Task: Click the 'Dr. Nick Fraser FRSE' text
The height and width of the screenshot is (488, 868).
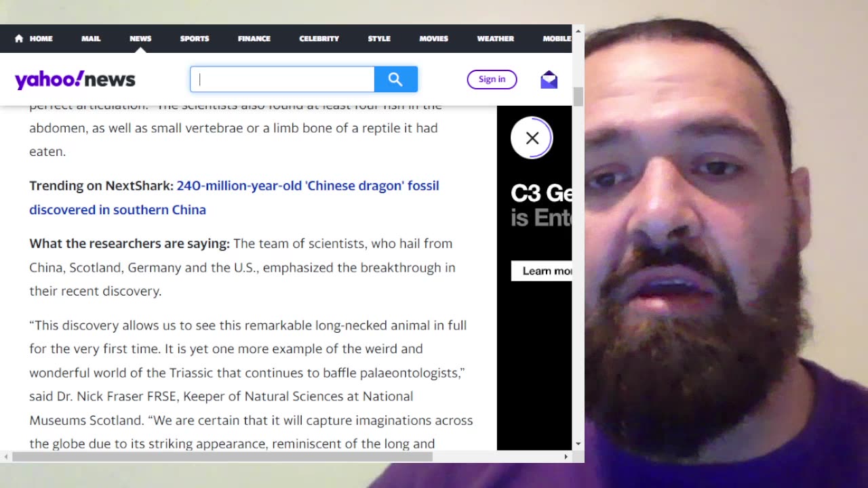Action: pyautogui.click(x=116, y=396)
